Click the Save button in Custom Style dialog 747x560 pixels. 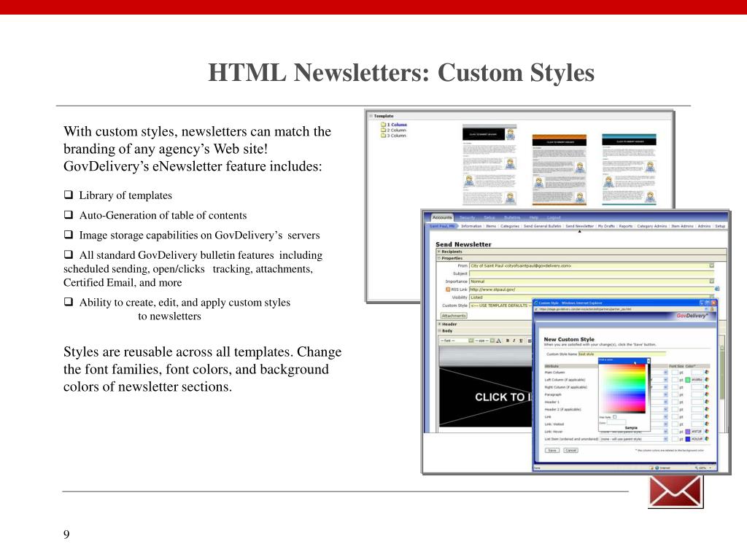551,451
